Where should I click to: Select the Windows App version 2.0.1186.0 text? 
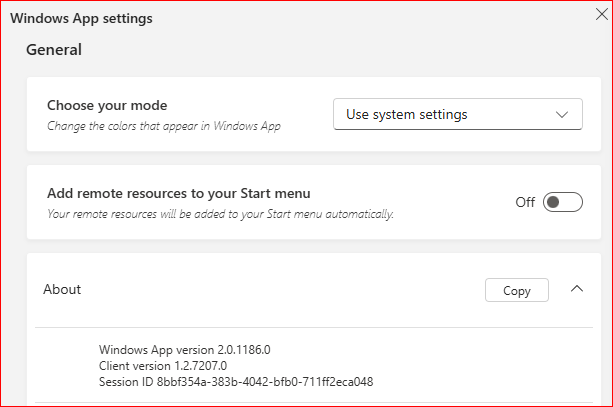[x=185, y=350]
